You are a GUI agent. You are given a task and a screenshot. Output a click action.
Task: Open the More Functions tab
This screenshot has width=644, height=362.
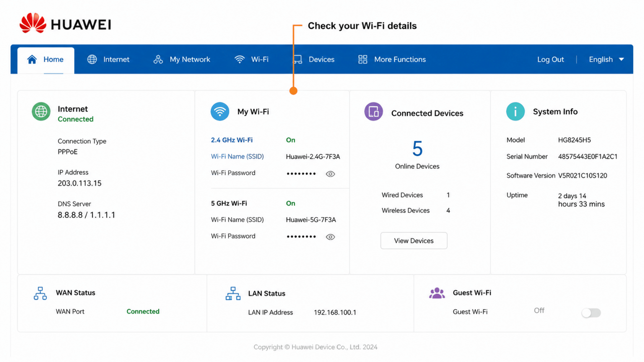(x=392, y=59)
